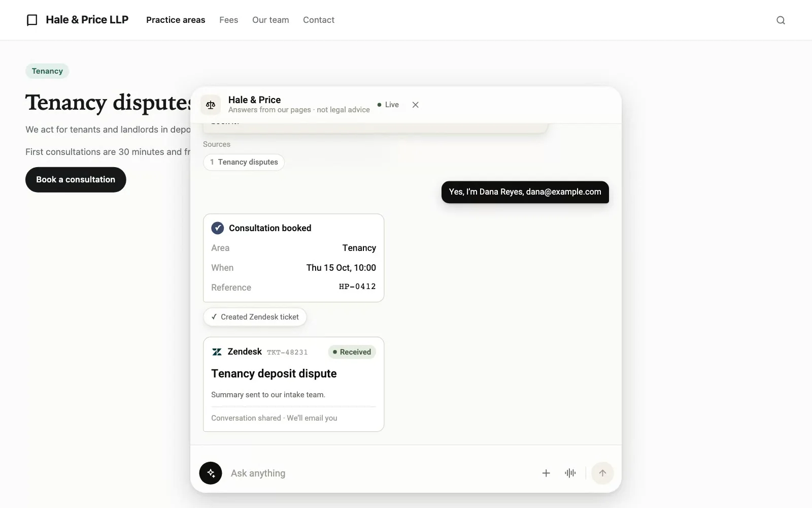812x508 pixels.
Task: Click the Dana Reyes user message bubble
Action: click(x=525, y=192)
